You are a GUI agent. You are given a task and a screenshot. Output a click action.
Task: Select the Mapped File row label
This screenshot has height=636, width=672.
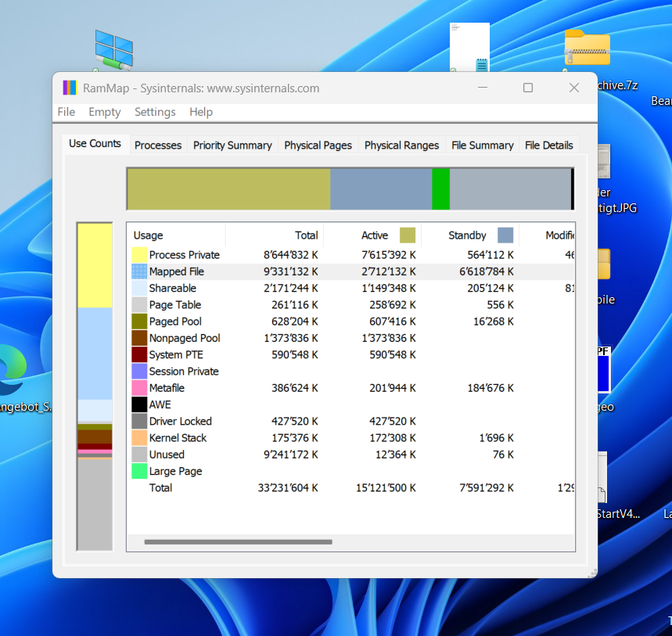177,271
